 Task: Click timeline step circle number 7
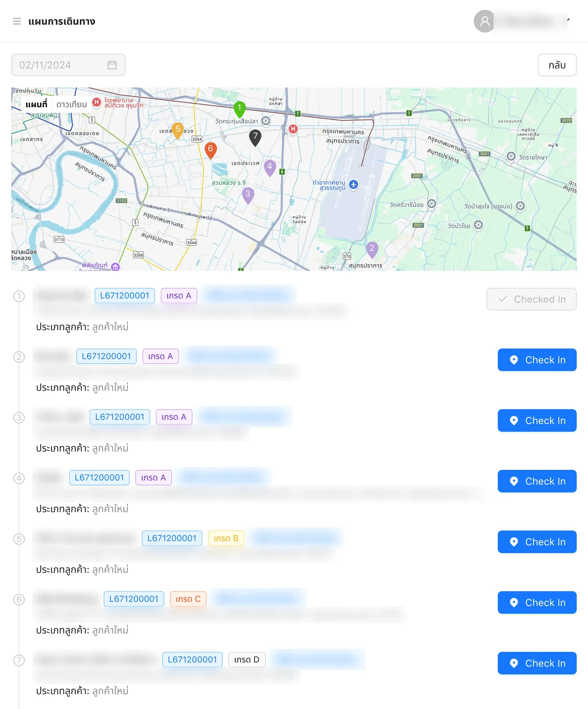(x=19, y=660)
